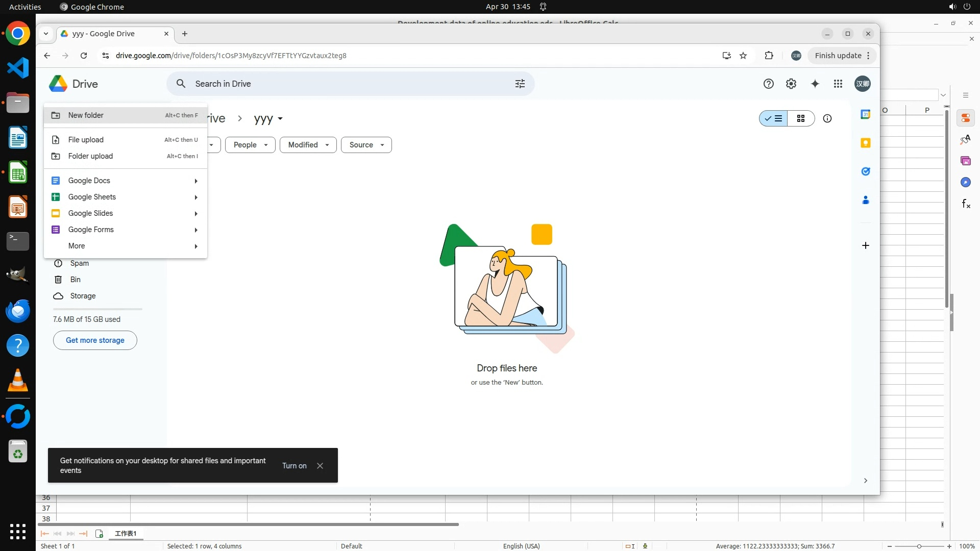Image resolution: width=980 pixels, height=551 pixels.
Task: Open the Help question mark icon
Action: [768, 84]
